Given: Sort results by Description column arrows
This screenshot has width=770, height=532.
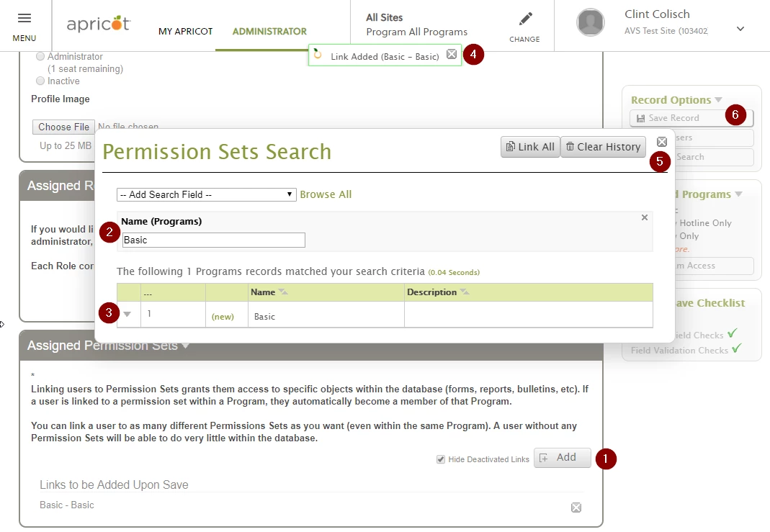Looking at the screenshot, I should [465, 292].
